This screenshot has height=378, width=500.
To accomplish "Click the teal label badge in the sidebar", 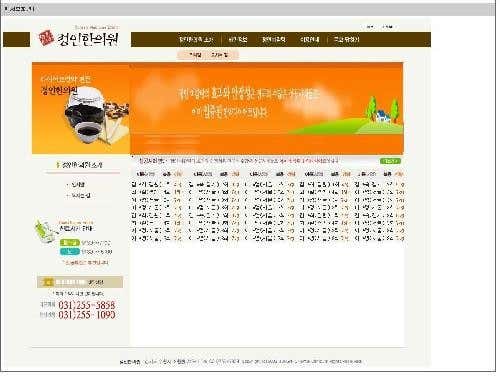I will coord(70,251).
